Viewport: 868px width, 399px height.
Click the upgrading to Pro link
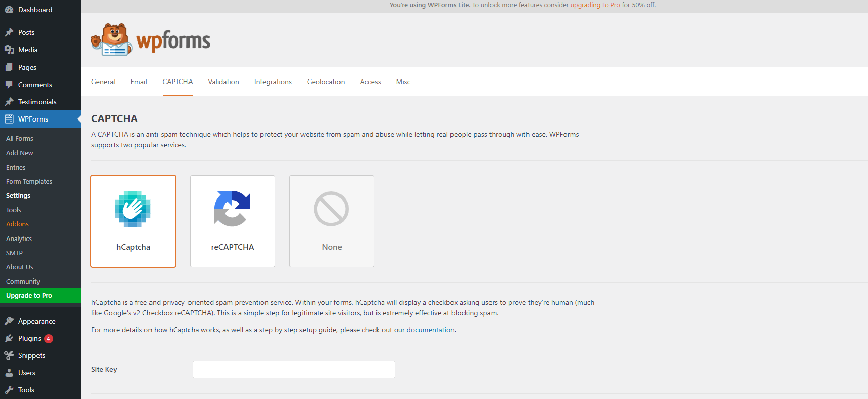click(595, 5)
